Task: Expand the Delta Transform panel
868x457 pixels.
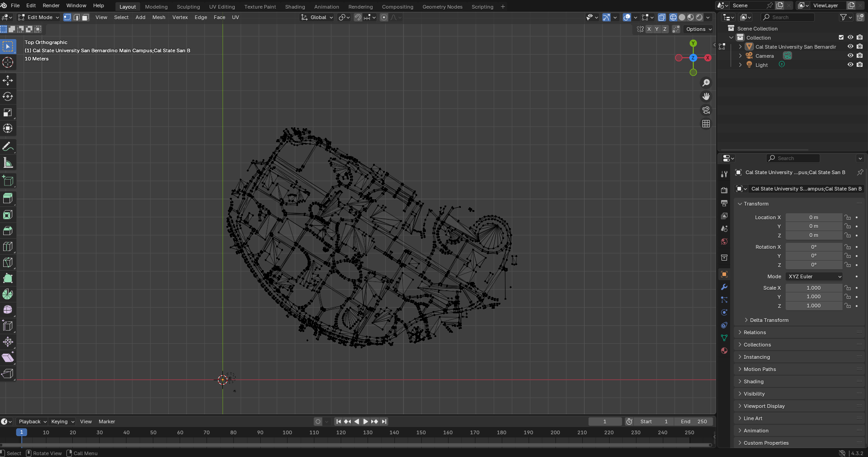Action: pos(769,320)
